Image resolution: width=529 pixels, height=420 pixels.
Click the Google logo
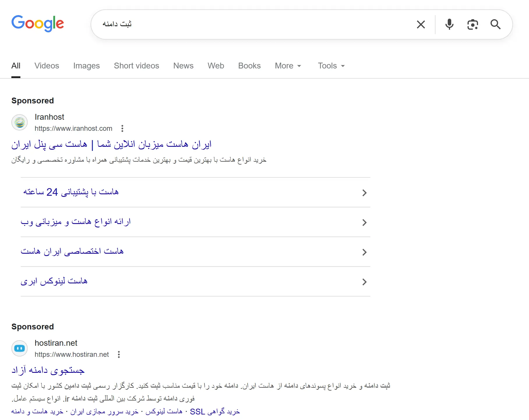tap(38, 23)
